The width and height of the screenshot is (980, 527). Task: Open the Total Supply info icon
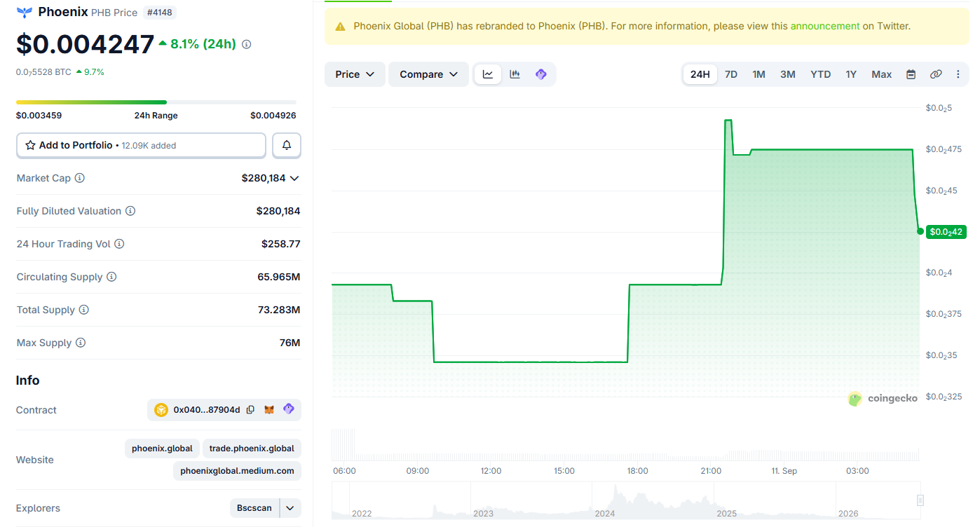(x=84, y=310)
